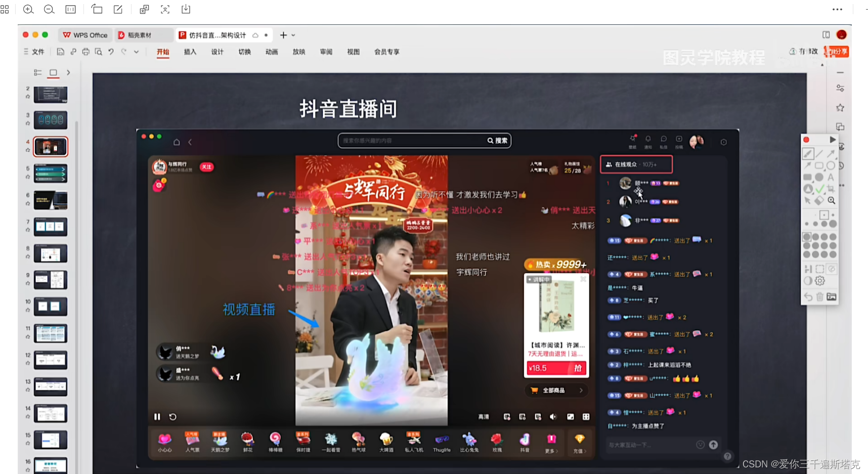Screen dimensions: 868x474
Task: Open the translate image tool
Action: pos(144,9)
